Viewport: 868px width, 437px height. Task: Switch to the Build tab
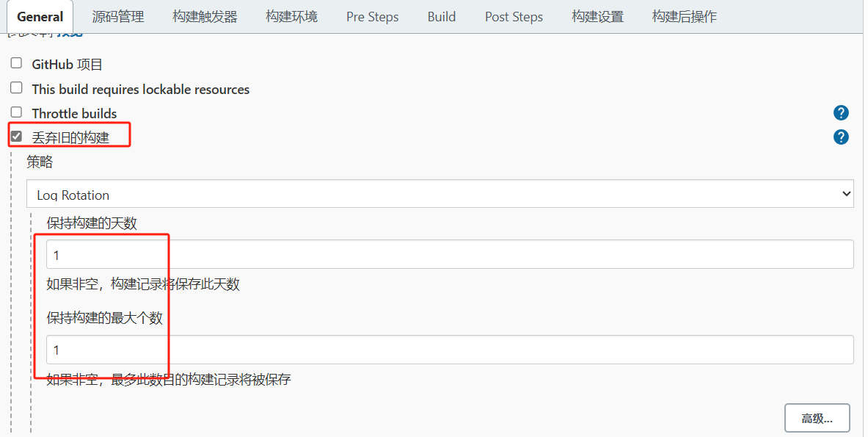click(x=442, y=17)
